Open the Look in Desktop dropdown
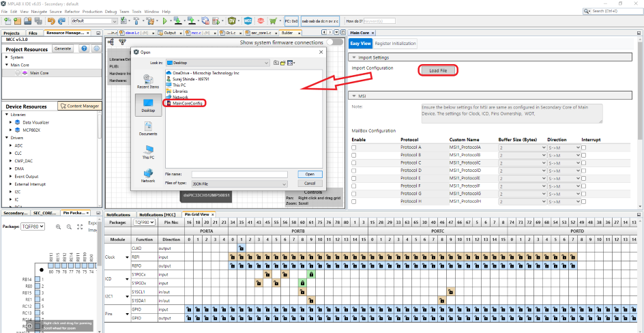Viewport: 644px width, 333px height. click(x=218, y=63)
